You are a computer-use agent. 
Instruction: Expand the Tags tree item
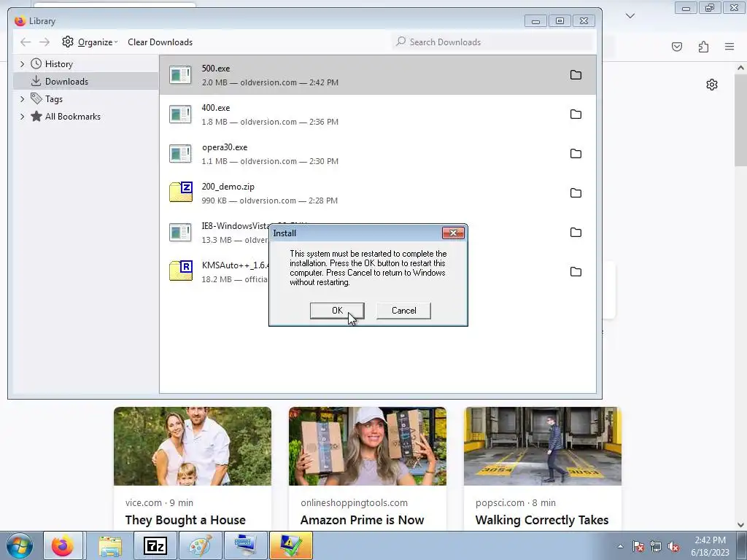coord(22,99)
